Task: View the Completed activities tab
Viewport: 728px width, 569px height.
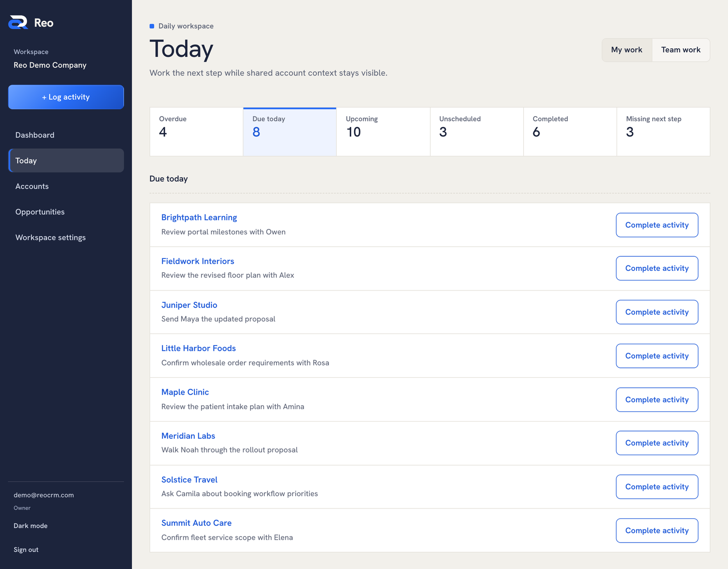Action: (x=570, y=132)
